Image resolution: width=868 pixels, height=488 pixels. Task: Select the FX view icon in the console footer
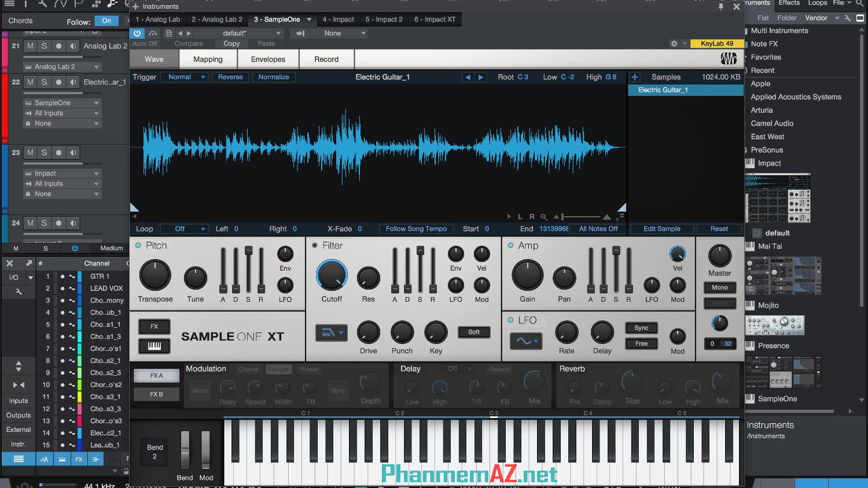click(79, 459)
